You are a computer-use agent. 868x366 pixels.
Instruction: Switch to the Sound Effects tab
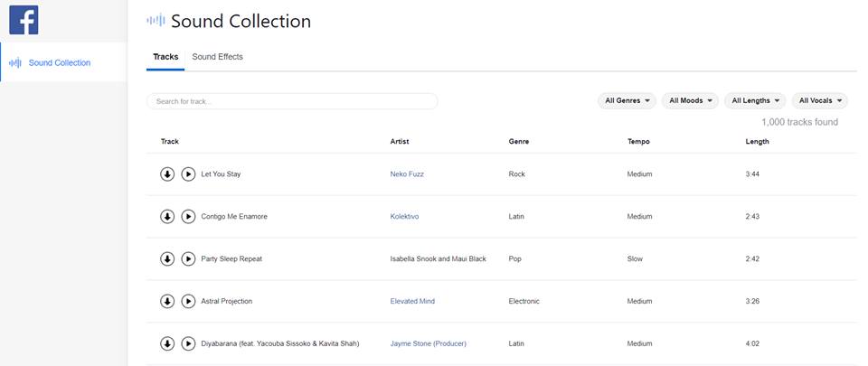tap(218, 57)
